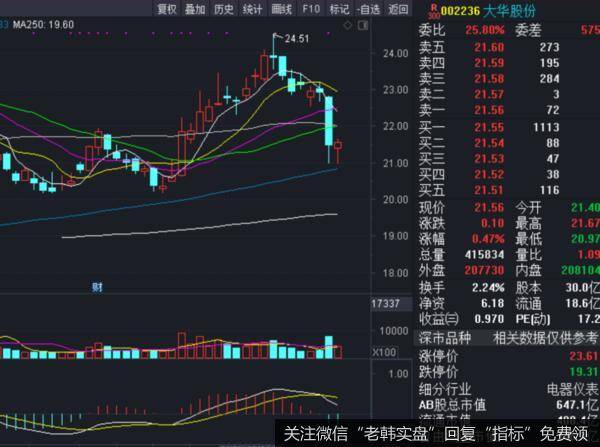This screenshot has width=600, height=447.
Task: Click the diamond icon above the chart
Action: point(347,25)
